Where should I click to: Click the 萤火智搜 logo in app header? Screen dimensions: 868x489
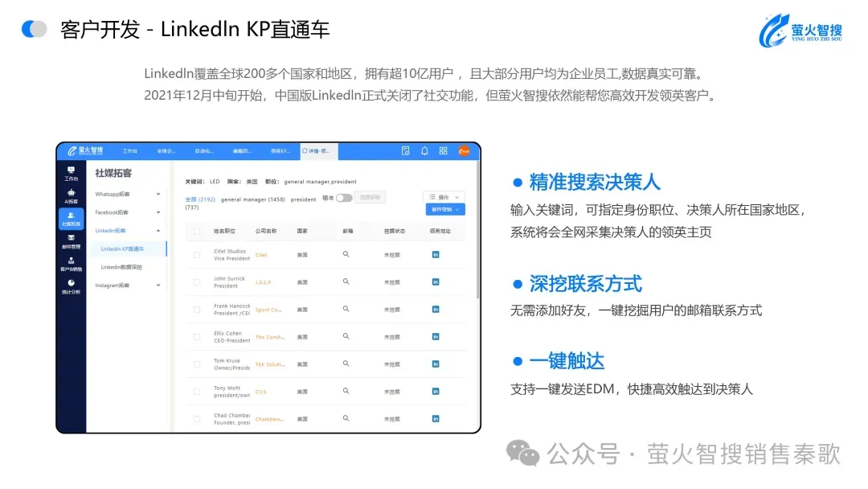[x=85, y=150]
